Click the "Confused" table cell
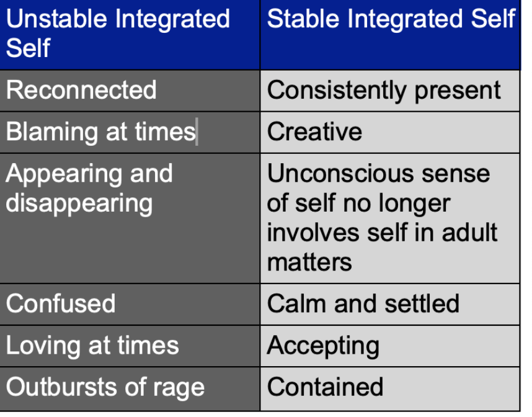This screenshot has width=532, height=417. point(130,304)
